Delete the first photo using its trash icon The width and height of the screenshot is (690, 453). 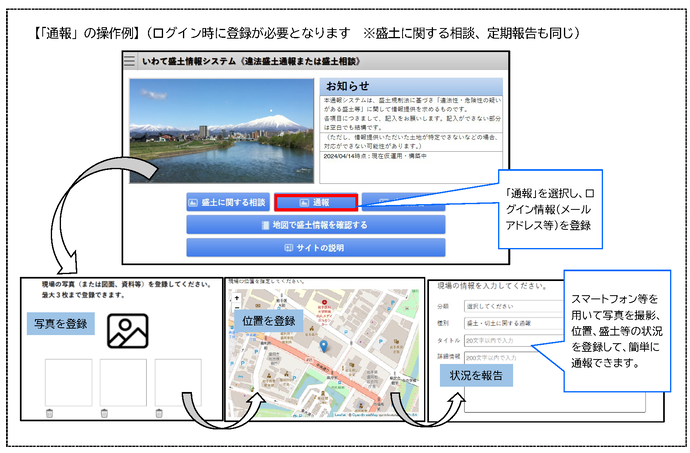click(49, 413)
